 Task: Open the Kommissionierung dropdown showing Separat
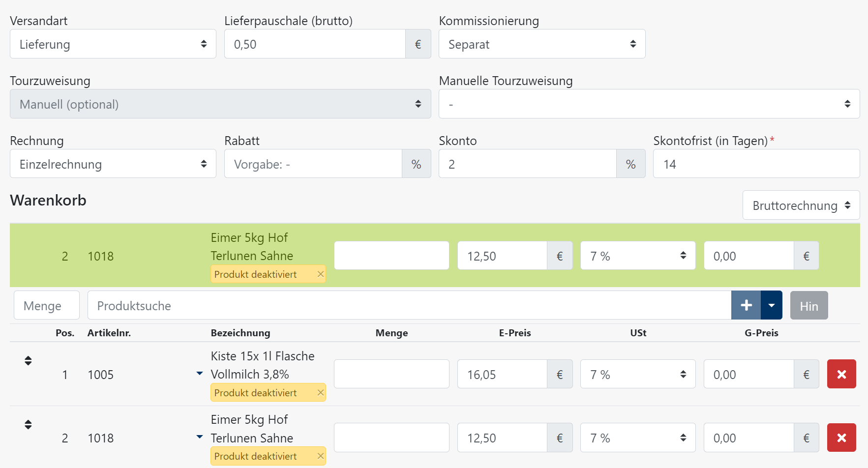542,44
